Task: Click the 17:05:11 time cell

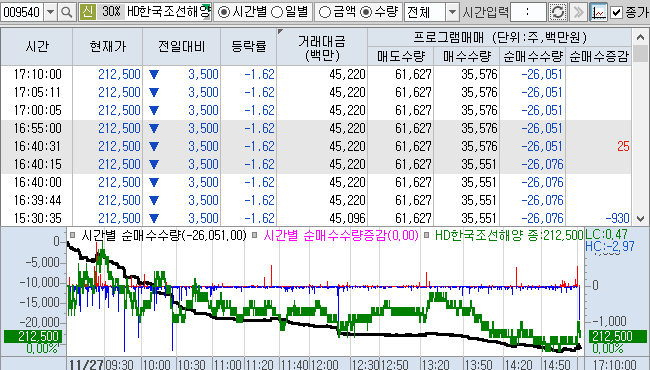Action: (x=37, y=92)
